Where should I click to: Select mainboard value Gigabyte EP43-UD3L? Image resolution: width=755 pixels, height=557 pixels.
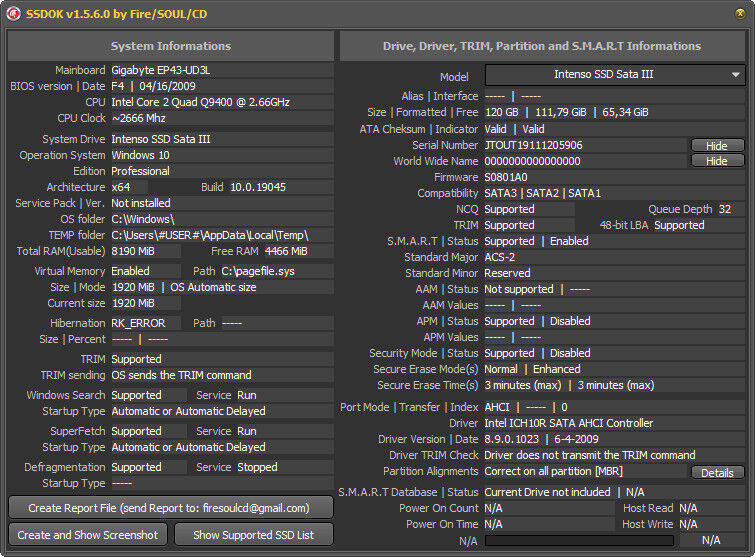click(x=160, y=70)
